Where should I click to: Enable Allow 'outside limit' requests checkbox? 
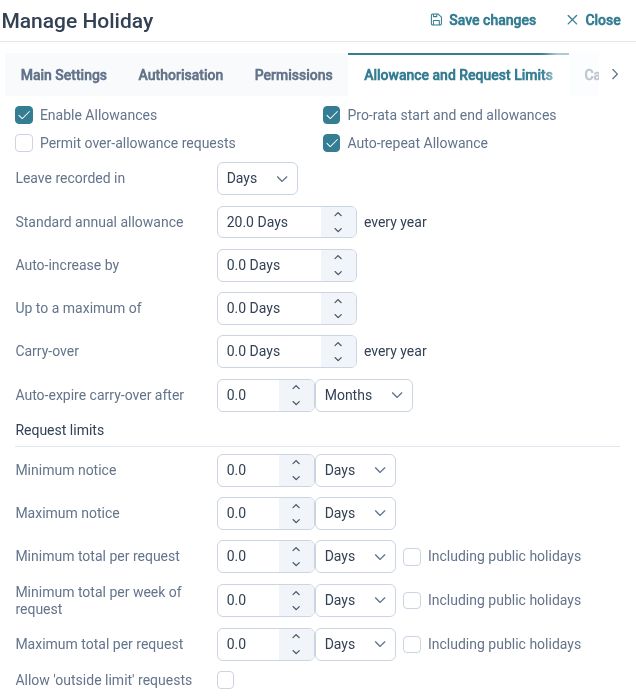[226, 680]
